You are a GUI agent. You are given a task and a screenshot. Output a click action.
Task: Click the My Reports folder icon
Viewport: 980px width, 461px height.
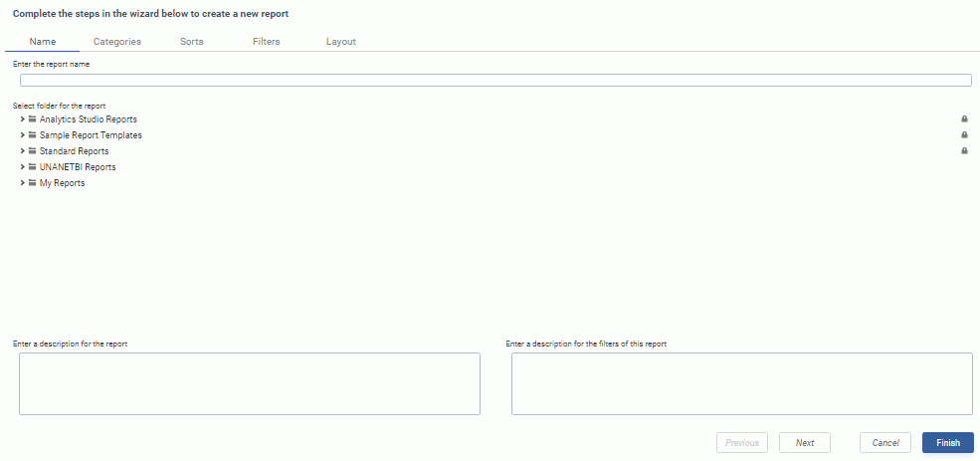click(x=33, y=183)
